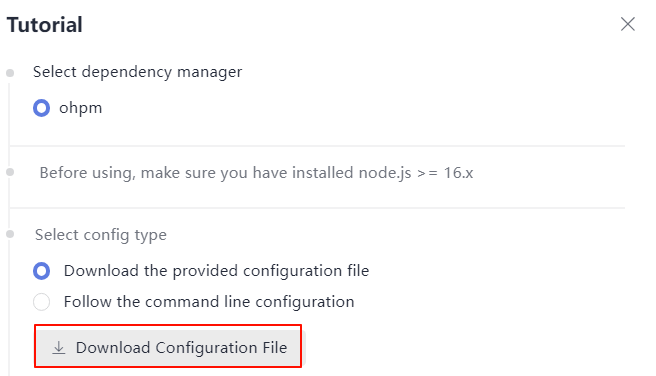Choose the Download the provided configuration file radio
656x376 pixels.
(41, 271)
